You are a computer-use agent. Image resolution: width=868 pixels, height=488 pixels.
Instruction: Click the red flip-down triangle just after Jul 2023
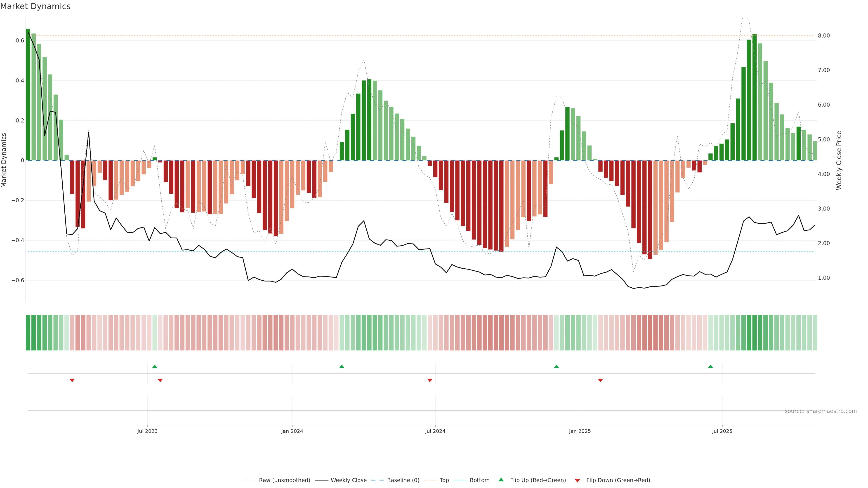pyautogui.click(x=160, y=380)
